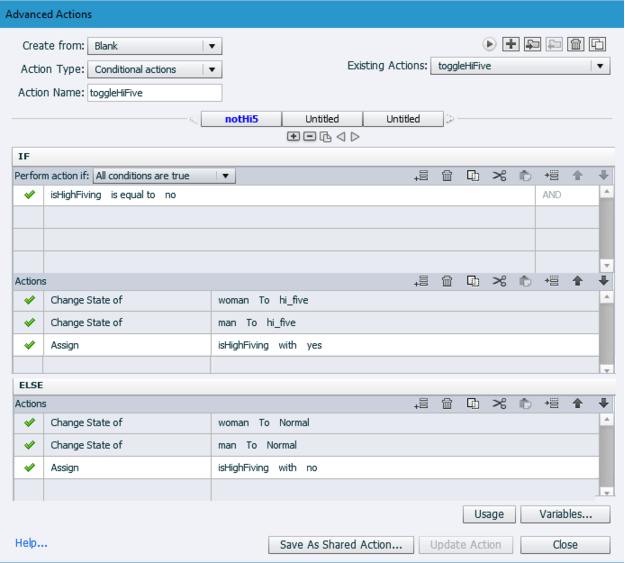Open the Help... link
This screenshot has height=563, width=625.
click(x=31, y=543)
